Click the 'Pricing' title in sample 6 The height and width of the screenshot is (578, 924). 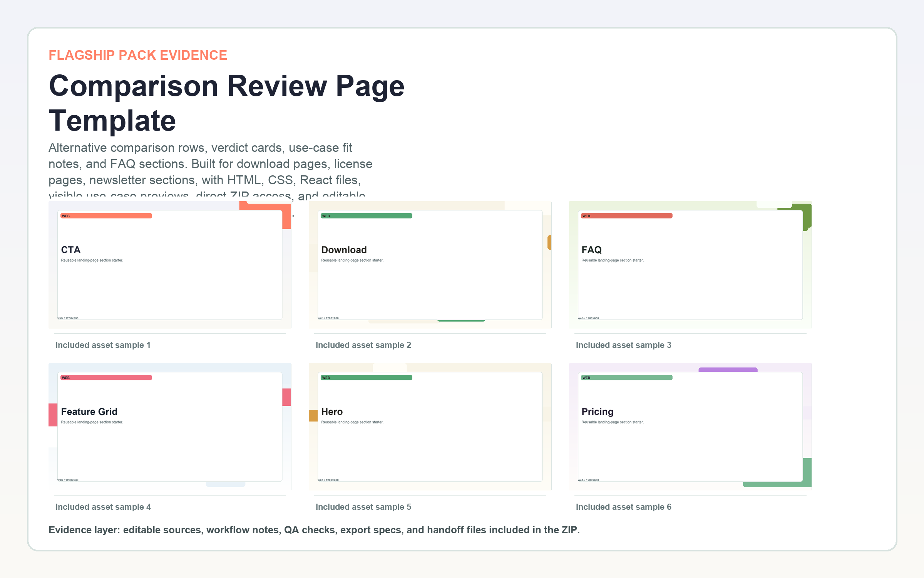pyautogui.click(x=598, y=412)
